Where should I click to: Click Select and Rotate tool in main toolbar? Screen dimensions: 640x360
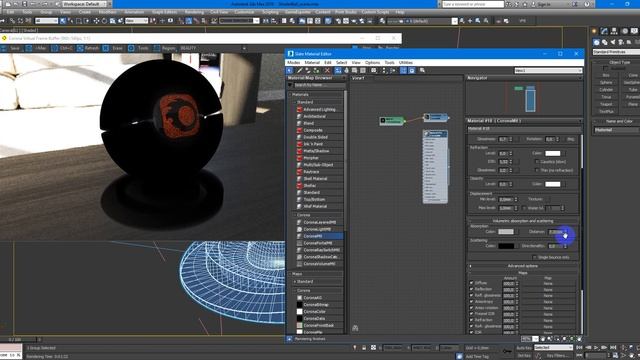pyautogui.click(x=104, y=21)
